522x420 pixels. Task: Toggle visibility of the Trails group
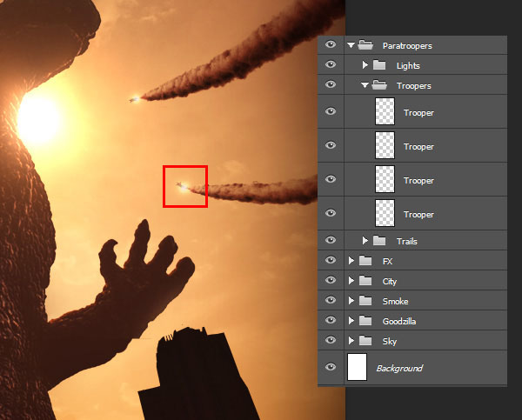tap(331, 240)
